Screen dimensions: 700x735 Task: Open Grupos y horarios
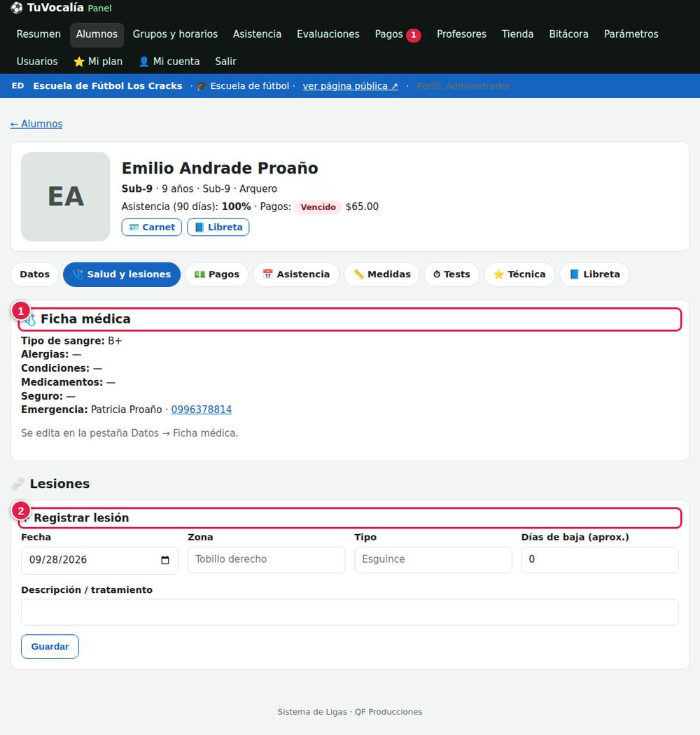pos(176,34)
